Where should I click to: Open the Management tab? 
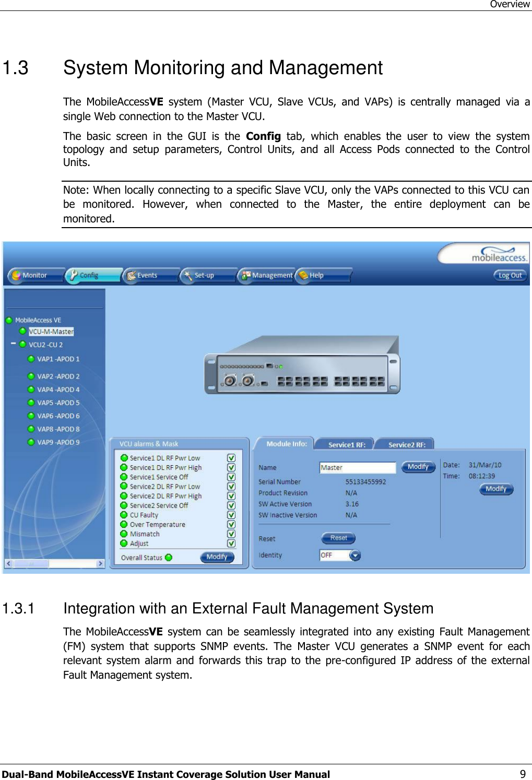pos(266,275)
